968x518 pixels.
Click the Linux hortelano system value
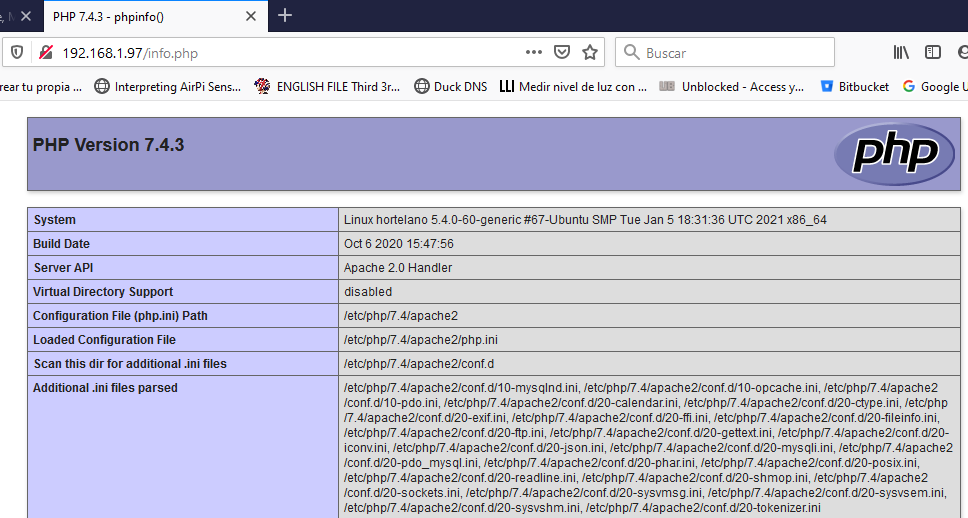[585, 220]
